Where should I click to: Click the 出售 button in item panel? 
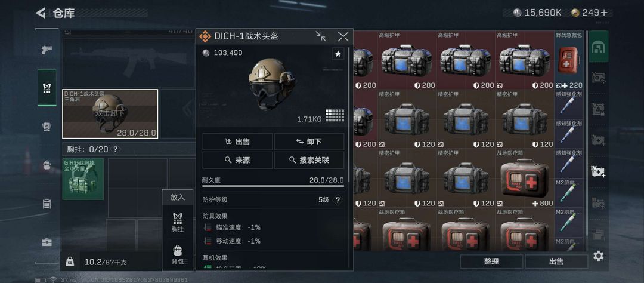[x=237, y=141]
